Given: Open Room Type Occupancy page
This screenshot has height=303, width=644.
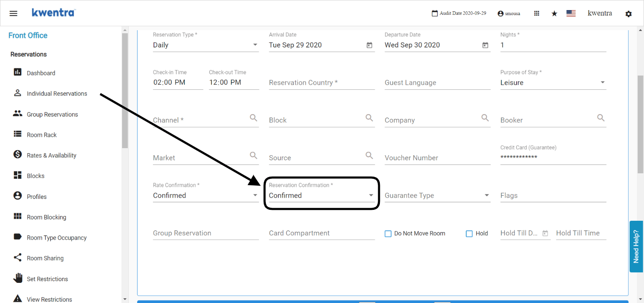Looking at the screenshot, I should tap(57, 238).
